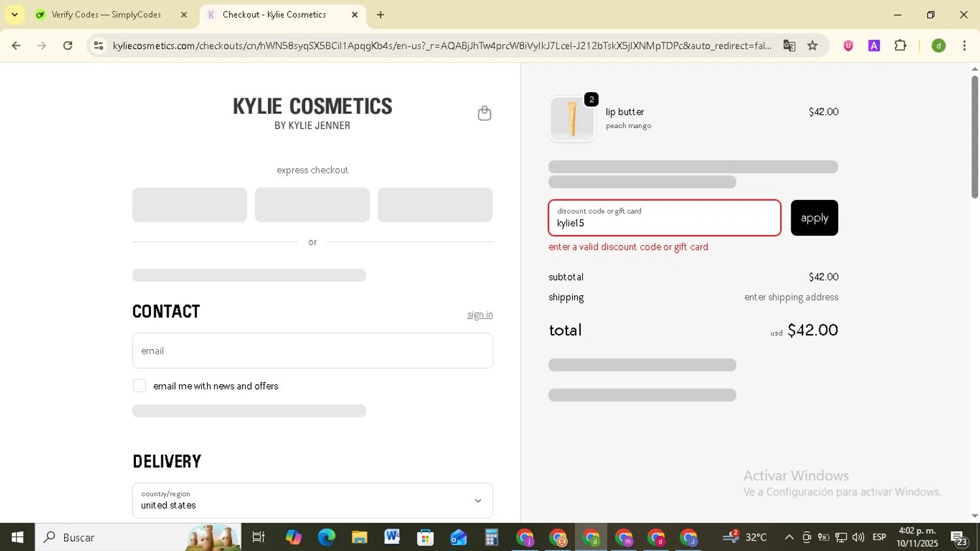
Task: Open the shopping bag cart icon
Action: 484,113
